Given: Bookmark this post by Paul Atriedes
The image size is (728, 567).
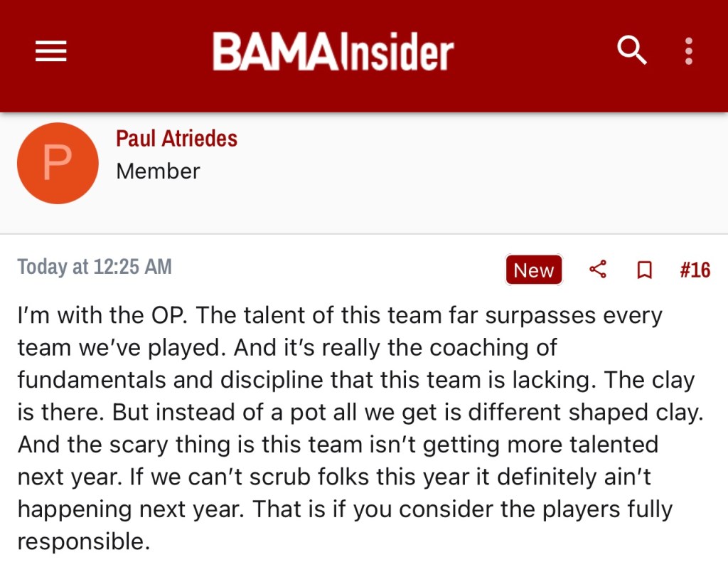Looking at the screenshot, I should [x=644, y=270].
